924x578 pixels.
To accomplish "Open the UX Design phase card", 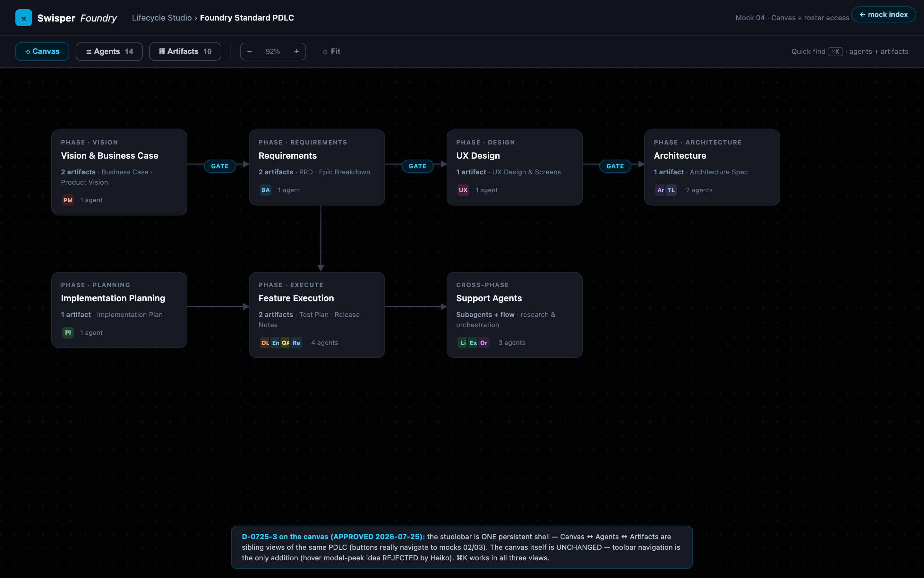I will (x=514, y=167).
